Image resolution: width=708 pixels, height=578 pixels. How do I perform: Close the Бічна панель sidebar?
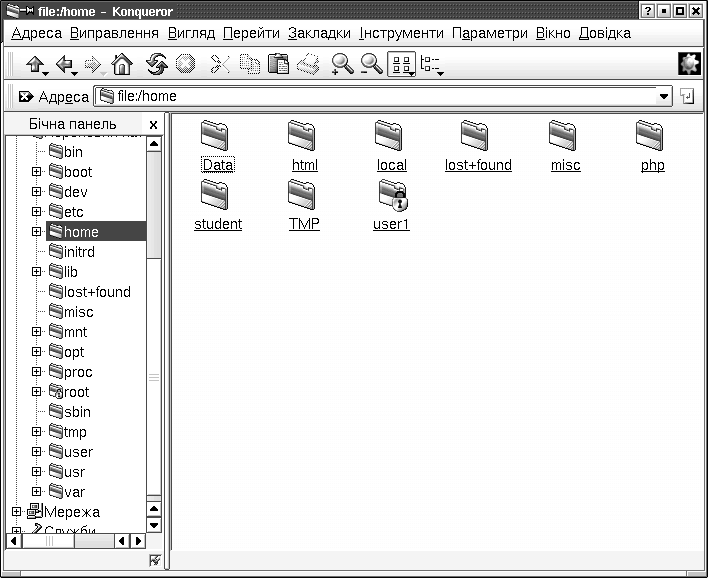coord(153,124)
